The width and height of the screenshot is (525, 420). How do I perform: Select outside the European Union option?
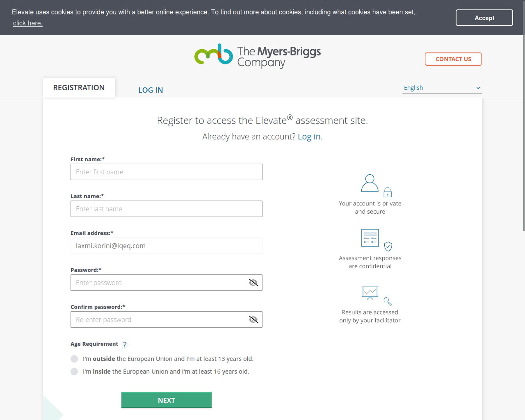74,359
